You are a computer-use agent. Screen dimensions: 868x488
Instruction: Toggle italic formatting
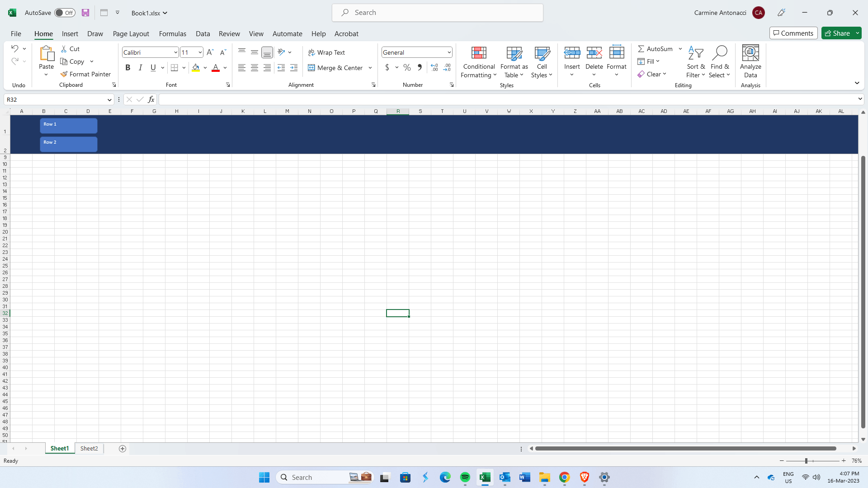[140, 67]
